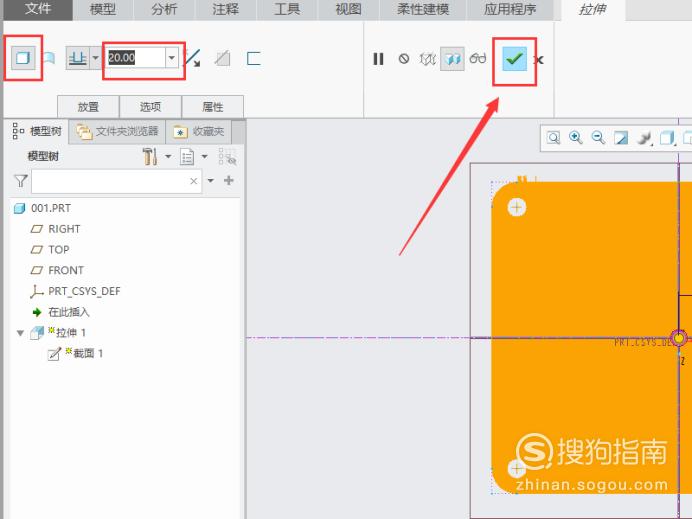The width and height of the screenshot is (692, 519).
Task: Switch to the 工具 ribbon tab
Action: tap(287, 9)
